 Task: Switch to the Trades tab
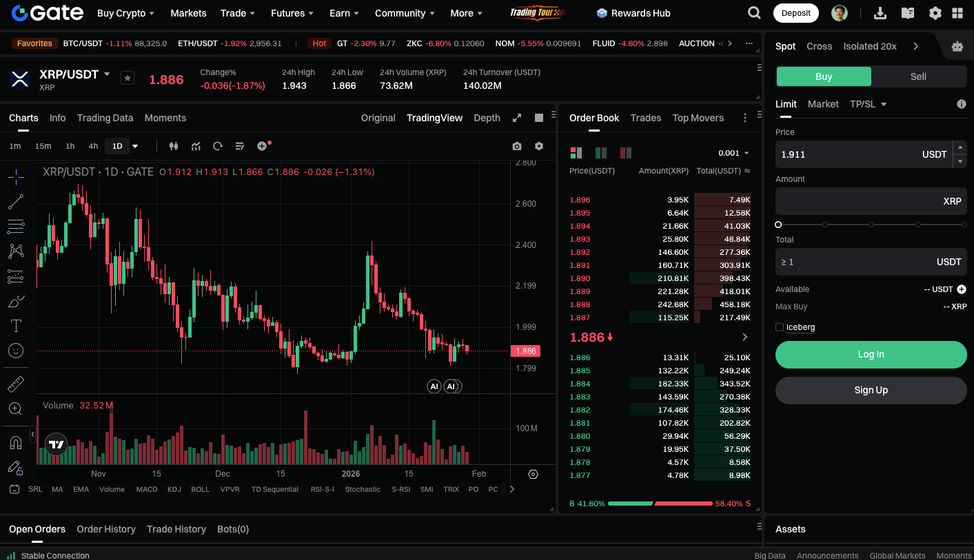[645, 118]
